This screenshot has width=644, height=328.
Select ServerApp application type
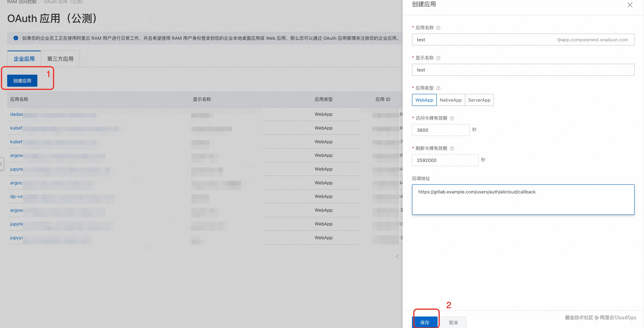479,100
